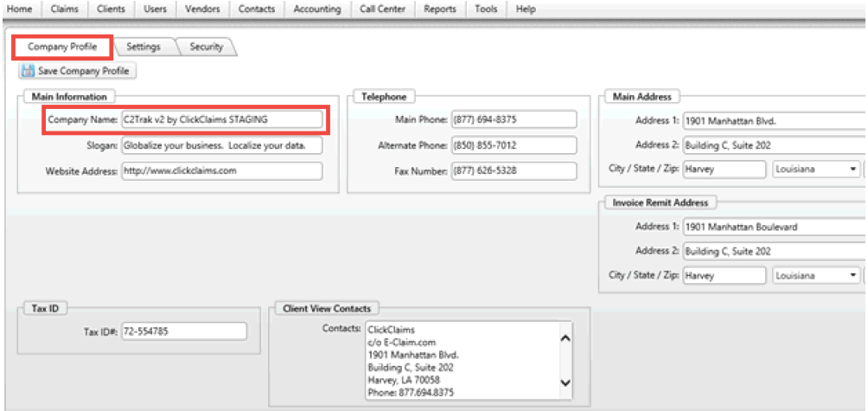This screenshot has width=868, height=411.
Task: Click the 'Client View Contacts' group header
Action: [x=327, y=309]
